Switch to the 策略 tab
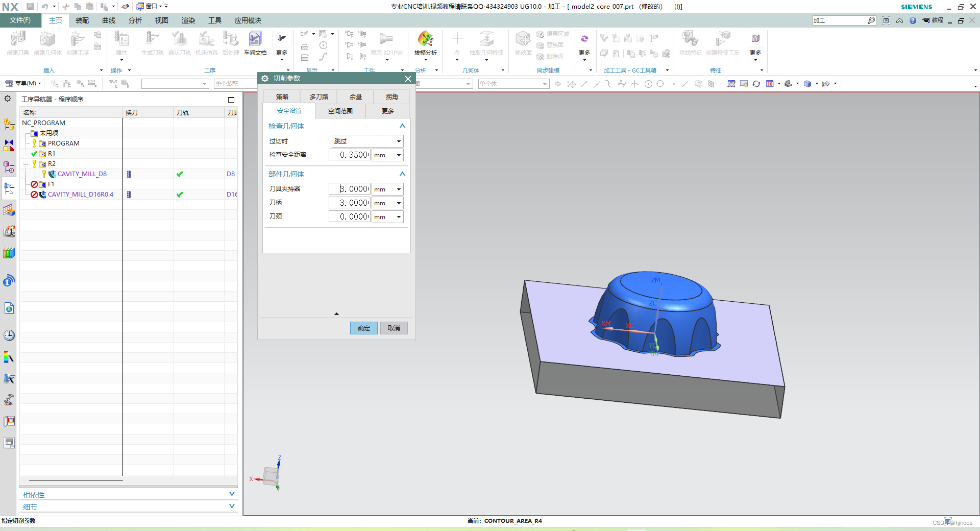This screenshot has height=531, width=980. (x=282, y=96)
